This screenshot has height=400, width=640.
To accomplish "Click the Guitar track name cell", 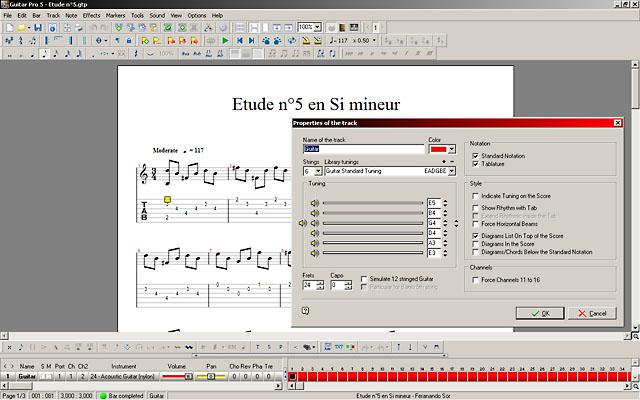I will 27,376.
